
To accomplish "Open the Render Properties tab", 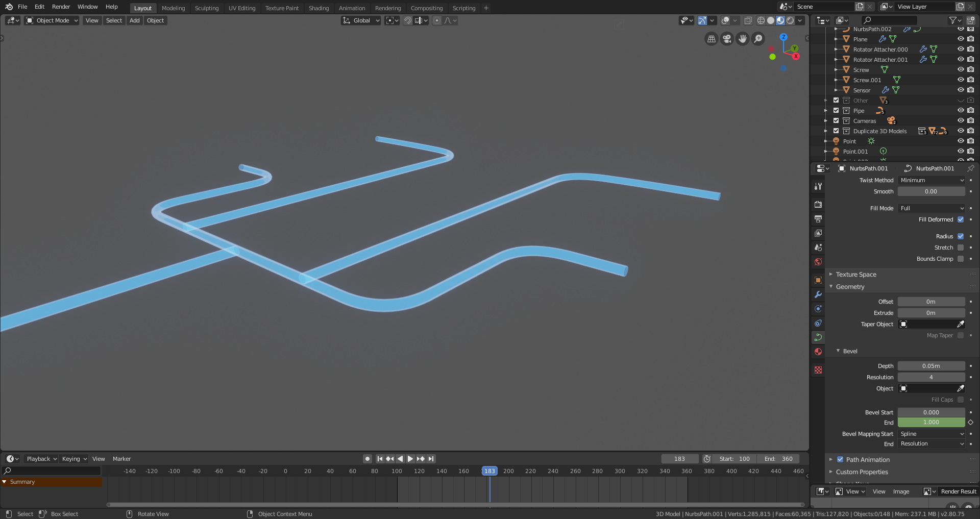I will 818,204.
